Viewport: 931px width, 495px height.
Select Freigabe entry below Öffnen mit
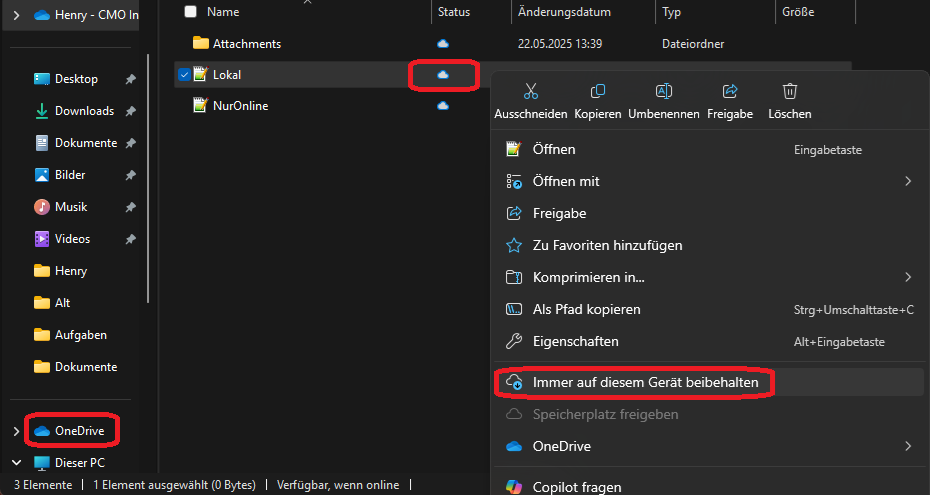pyautogui.click(x=709, y=213)
